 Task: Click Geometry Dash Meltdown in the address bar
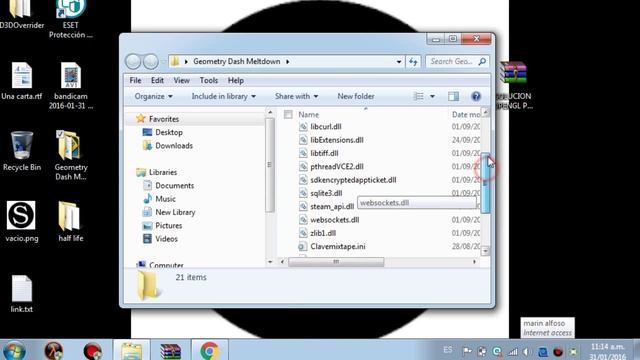tap(237, 62)
